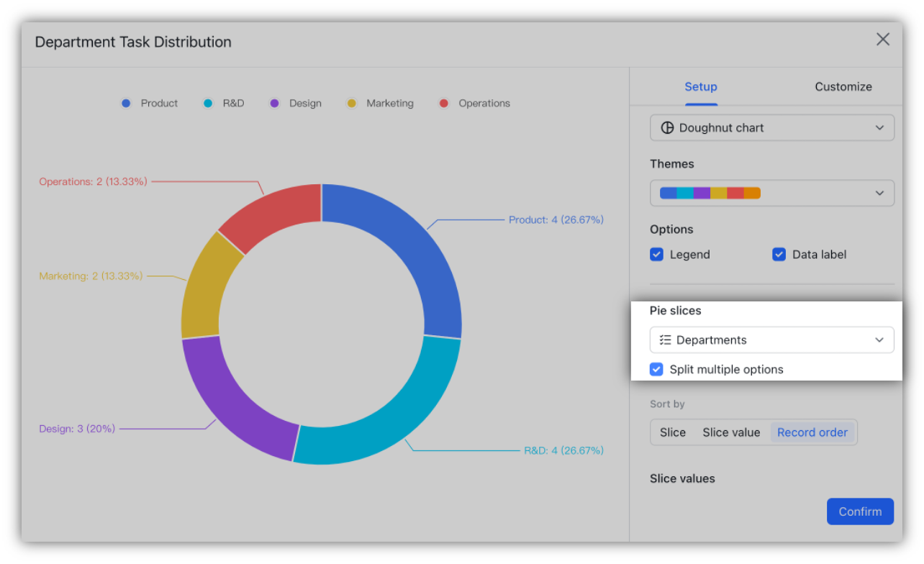Click the 'Design: 3 (20%)' data label
The width and height of the screenshot is (924, 564).
(x=77, y=429)
